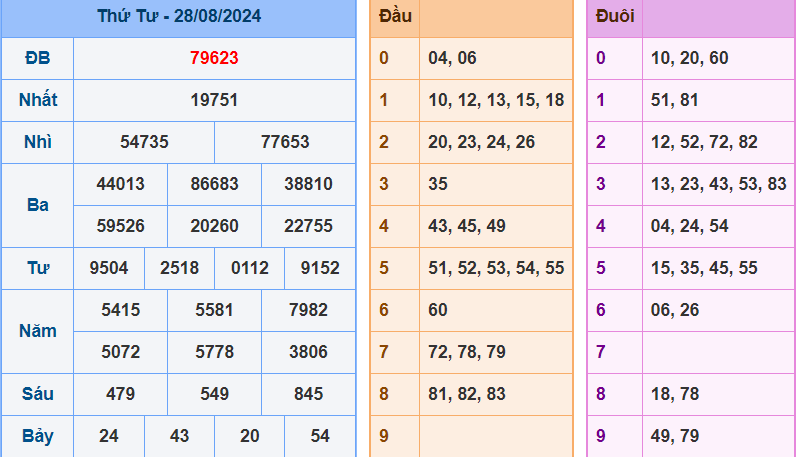The width and height of the screenshot is (798, 457).
Task: Select the Nhì prize row label
Action: point(38,142)
